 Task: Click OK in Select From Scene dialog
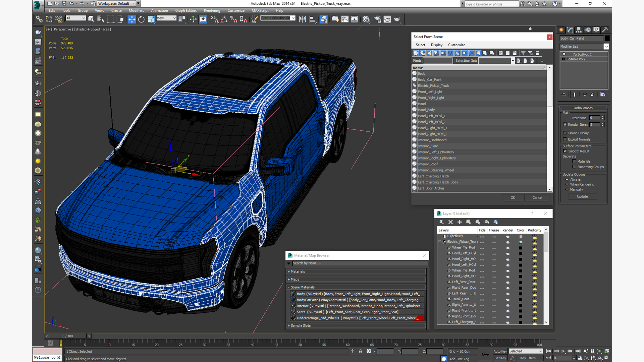point(513,197)
